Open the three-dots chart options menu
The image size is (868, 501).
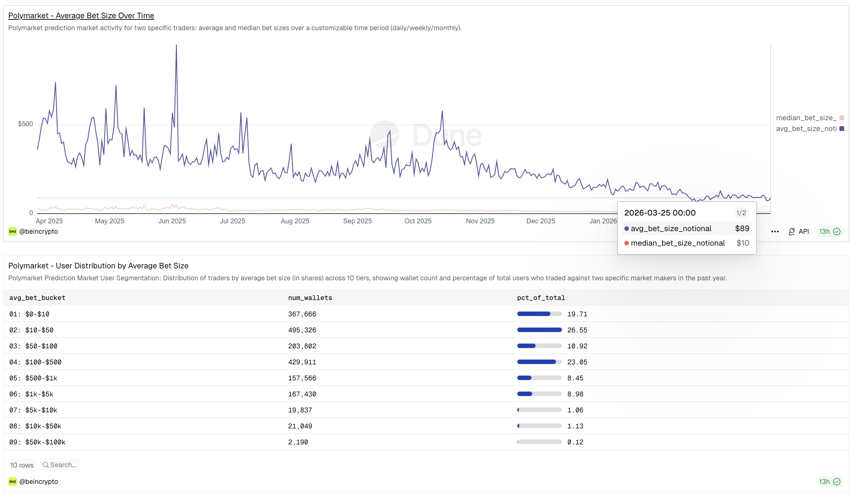(x=775, y=232)
